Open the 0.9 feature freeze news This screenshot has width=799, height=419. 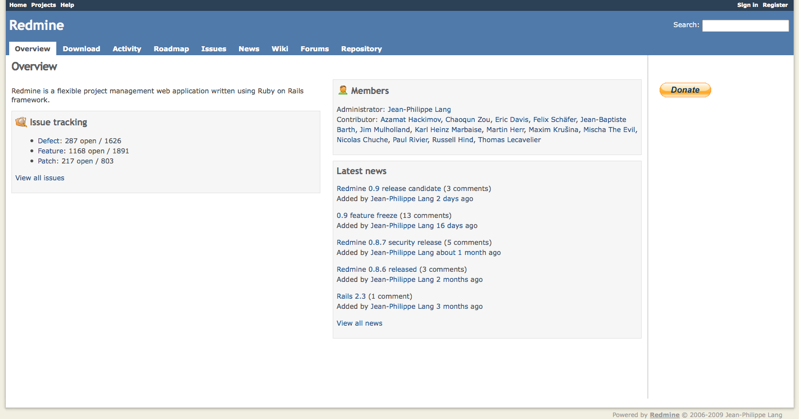(367, 216)
